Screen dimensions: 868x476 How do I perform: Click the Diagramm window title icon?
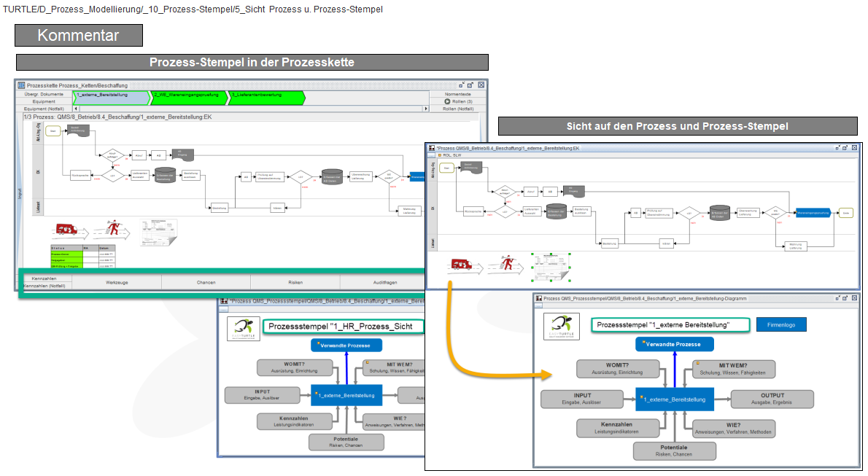[538, 298]
